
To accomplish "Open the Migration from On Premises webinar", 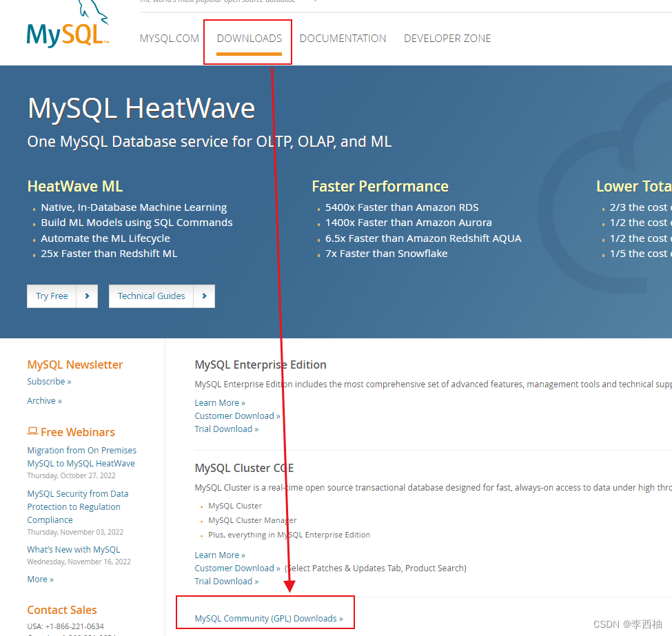I will coord(81,457).
